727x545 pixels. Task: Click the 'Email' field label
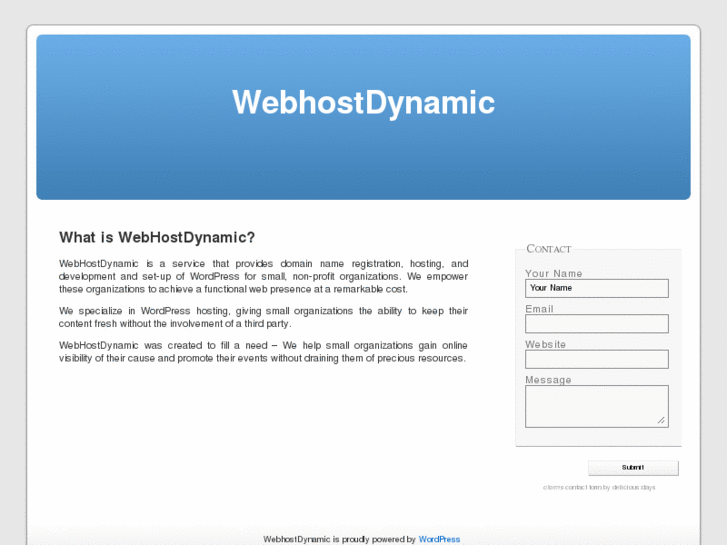click(539, 309)
